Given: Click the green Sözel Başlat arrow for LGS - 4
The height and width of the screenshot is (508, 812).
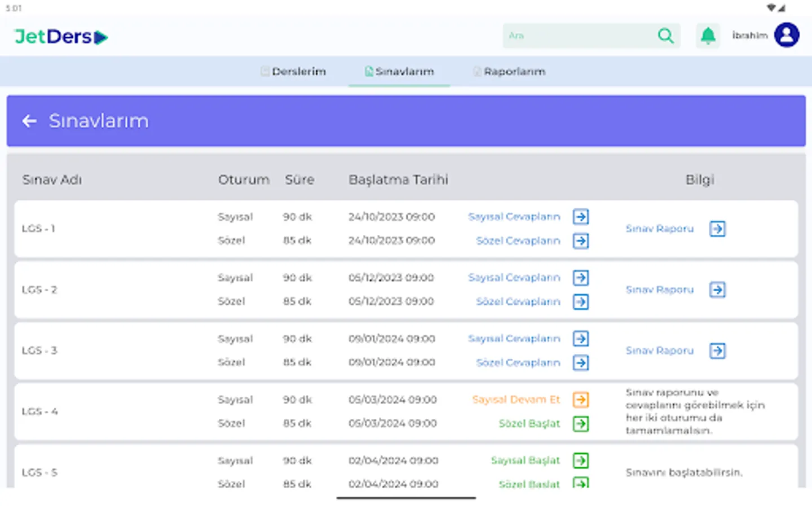Looking at the screenshot, I should (x=580, y=423).
